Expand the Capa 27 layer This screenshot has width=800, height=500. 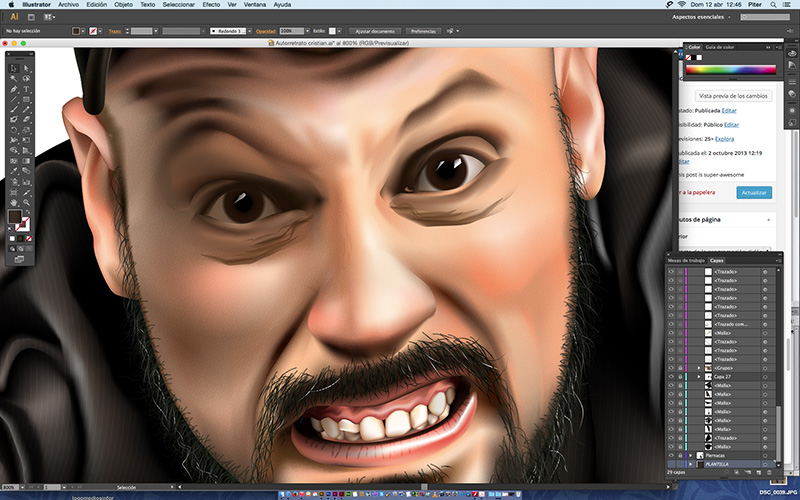pos(699,376)
